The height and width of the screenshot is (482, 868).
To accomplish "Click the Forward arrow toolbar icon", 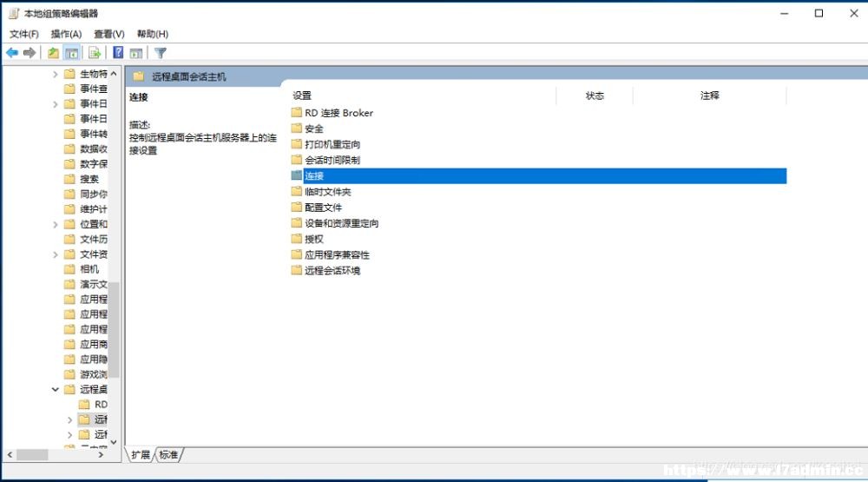I will point(30,53).
